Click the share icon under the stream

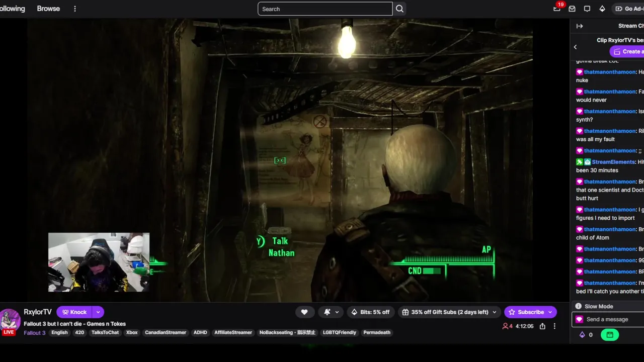[542, 326]
